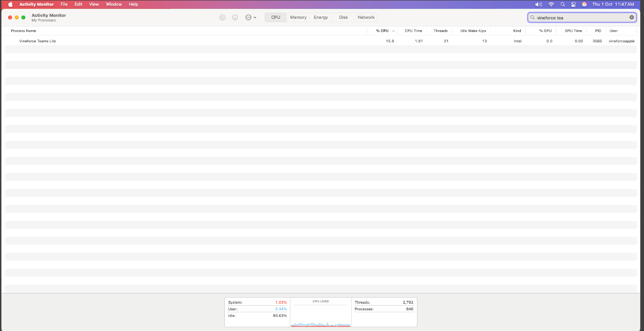Switch to the Disk tab
Screen dimensions: 644x331
coord(344,17)
